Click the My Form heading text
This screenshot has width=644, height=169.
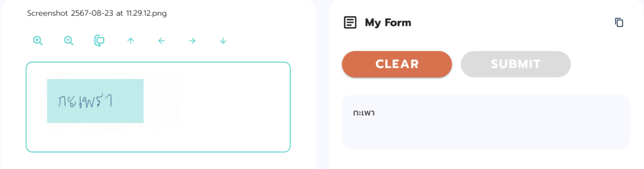(x=388, y=23)
